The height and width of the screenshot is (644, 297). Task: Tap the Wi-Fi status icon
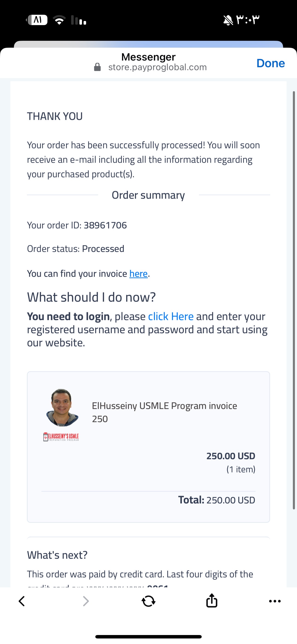59,20
